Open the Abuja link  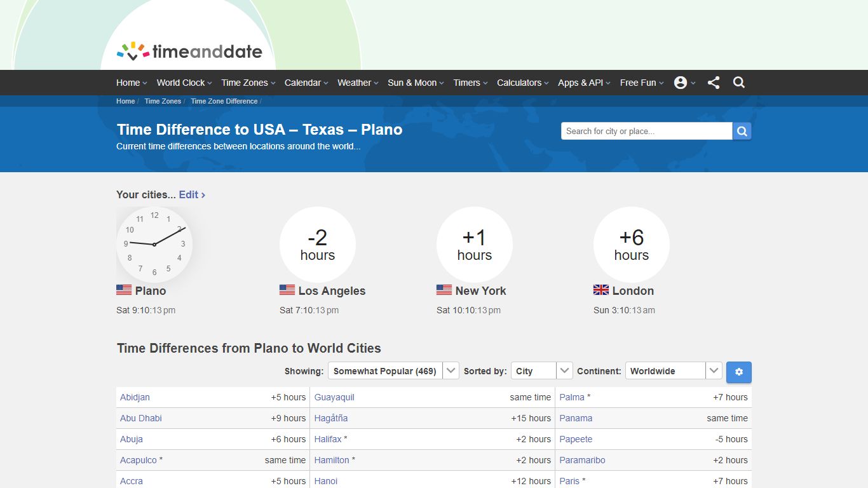[x=132, y=439]
